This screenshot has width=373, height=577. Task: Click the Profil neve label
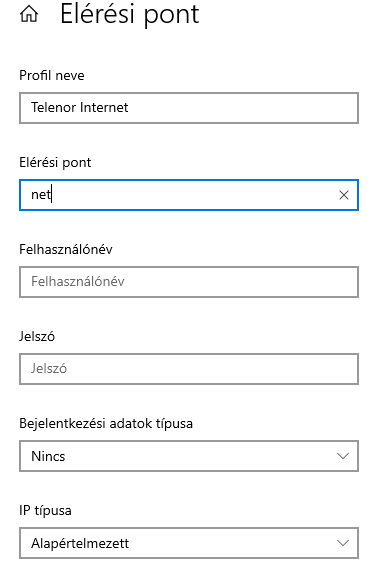point(52,75)
